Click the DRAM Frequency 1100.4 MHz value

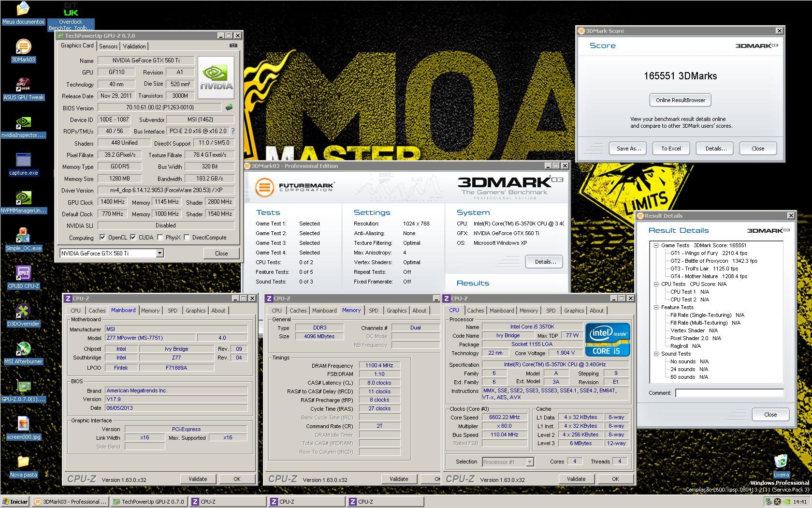[x=379, y=365]
